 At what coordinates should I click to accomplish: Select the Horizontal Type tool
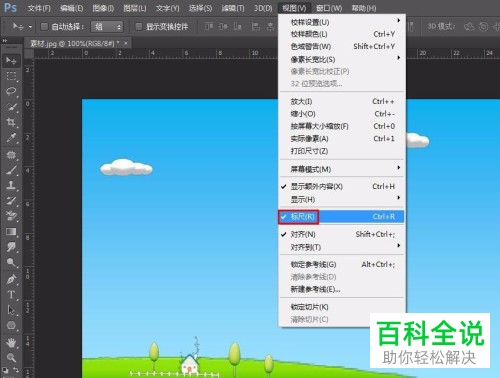point(11,295)
